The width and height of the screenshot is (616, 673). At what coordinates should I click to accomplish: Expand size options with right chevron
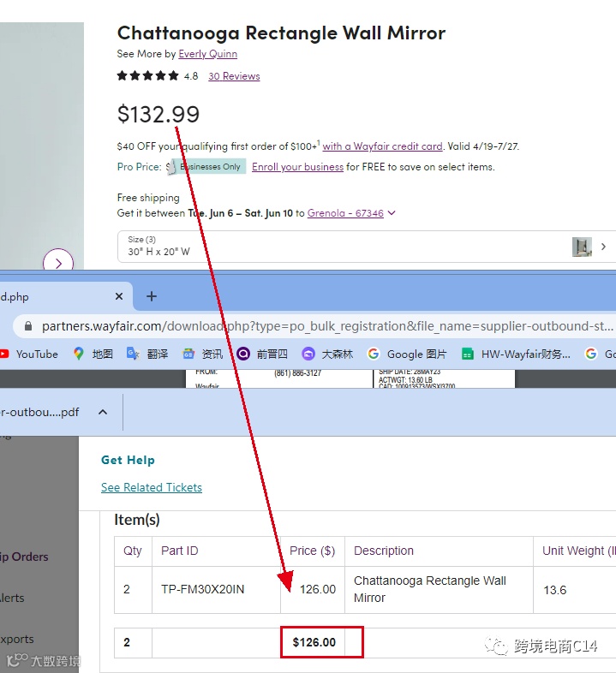tap(603, 247)
